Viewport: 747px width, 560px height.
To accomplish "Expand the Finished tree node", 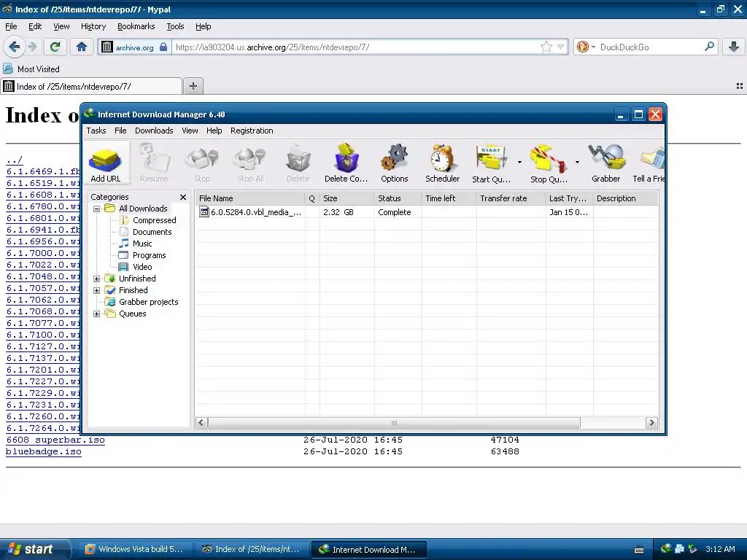I will (97, 290).
